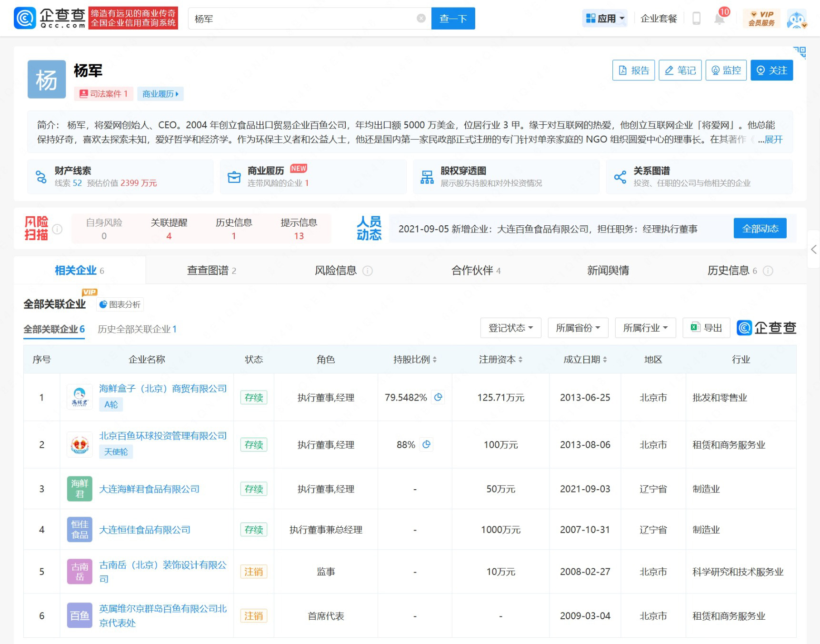The image size is (820, 644).
Task: Click the notification bell icon
Action: (x=719, y=19)
